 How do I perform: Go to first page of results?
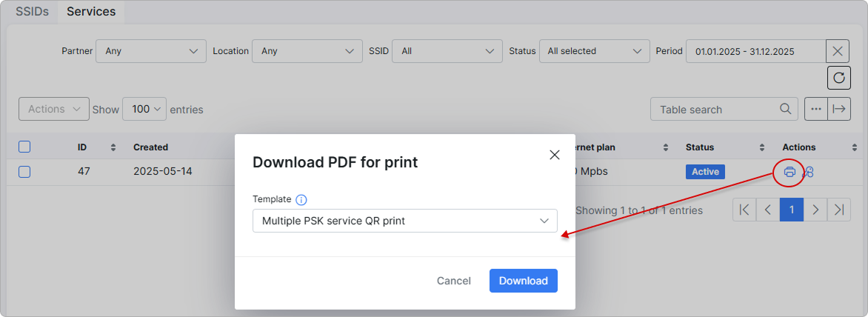(x=744, y=210)
